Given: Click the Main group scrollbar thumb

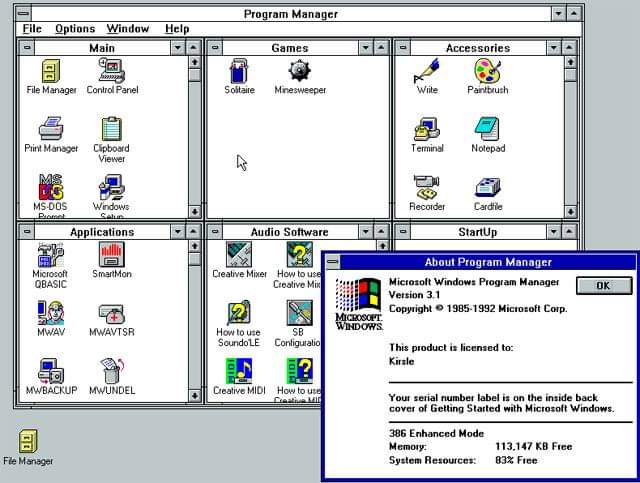Looking at the screenshot, I should [x=195, y=75].
